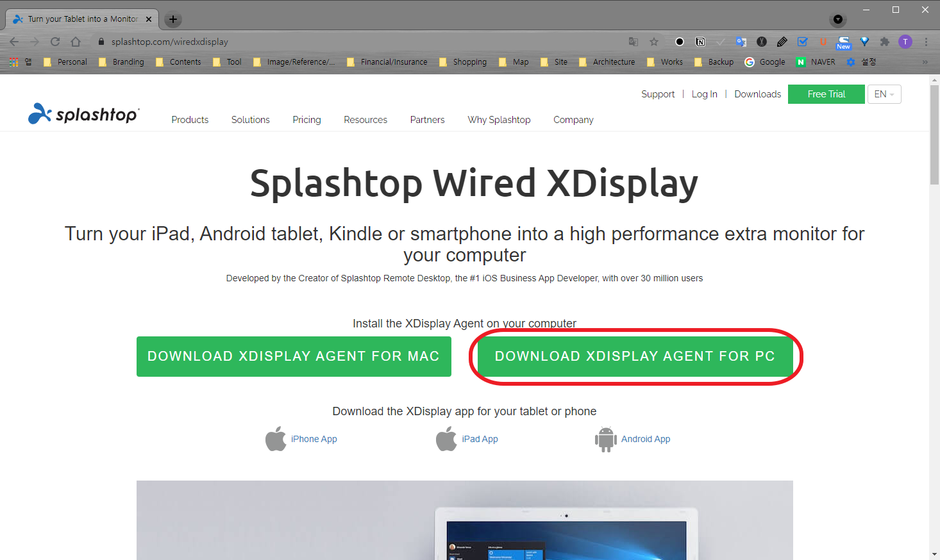
Task: Click the page vertical scrollbar thumb
Action: click(x=934, y=135)
